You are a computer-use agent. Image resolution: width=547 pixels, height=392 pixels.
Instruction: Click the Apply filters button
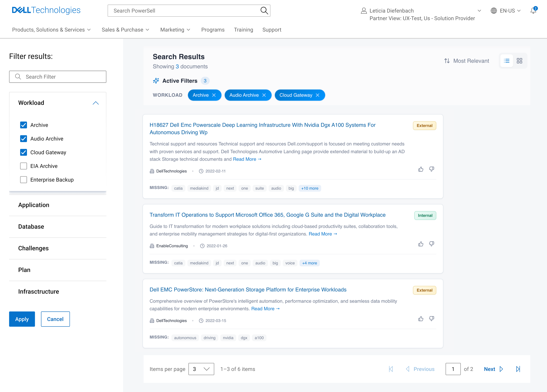pos(22,319)
